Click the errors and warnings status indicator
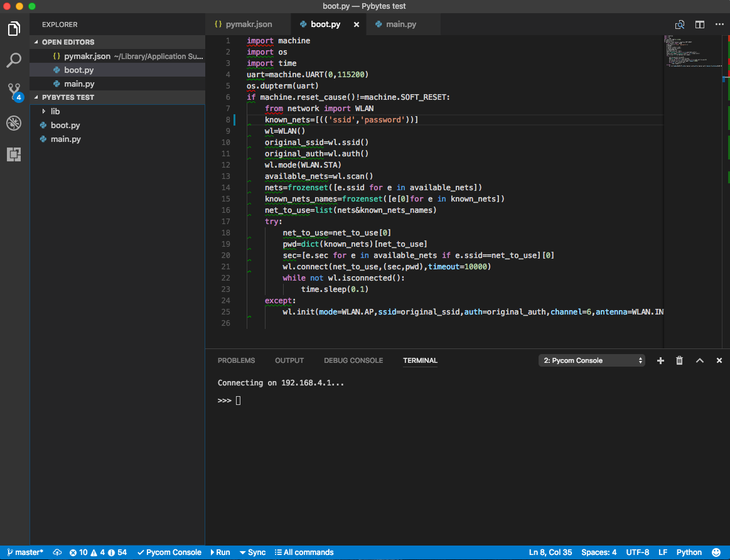 [94, 552]
